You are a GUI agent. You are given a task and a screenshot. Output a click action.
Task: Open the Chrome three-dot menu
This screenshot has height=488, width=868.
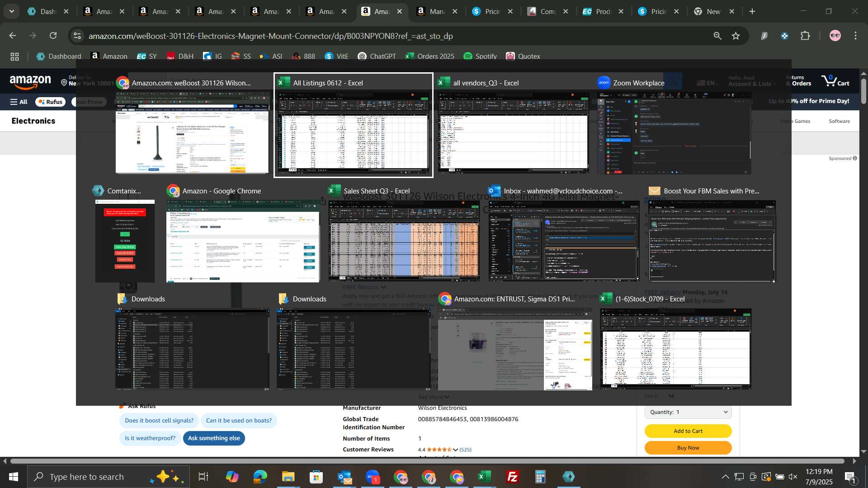tap(855, 36)
